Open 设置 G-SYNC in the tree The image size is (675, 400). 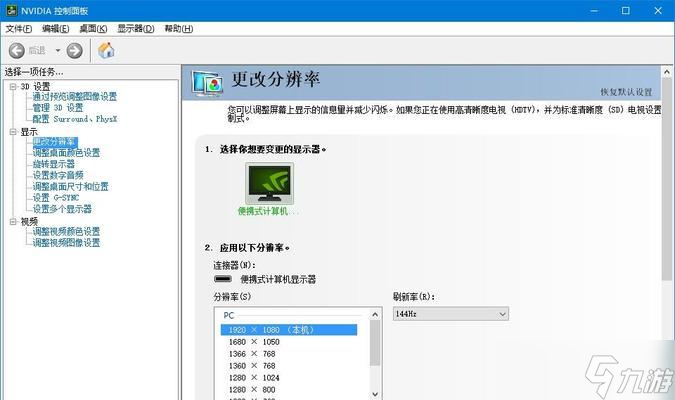(55, 198)
